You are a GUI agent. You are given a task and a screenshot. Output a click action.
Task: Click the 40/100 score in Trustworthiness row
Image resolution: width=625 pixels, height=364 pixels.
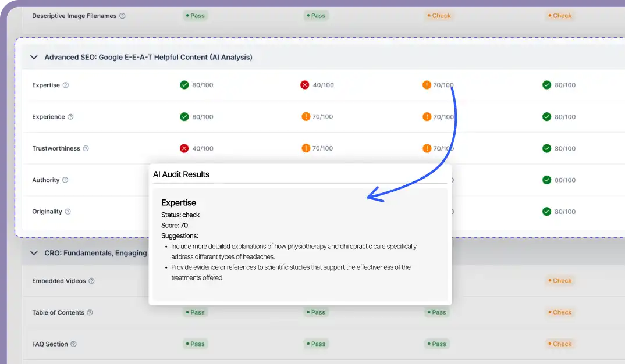coord(203,148)
